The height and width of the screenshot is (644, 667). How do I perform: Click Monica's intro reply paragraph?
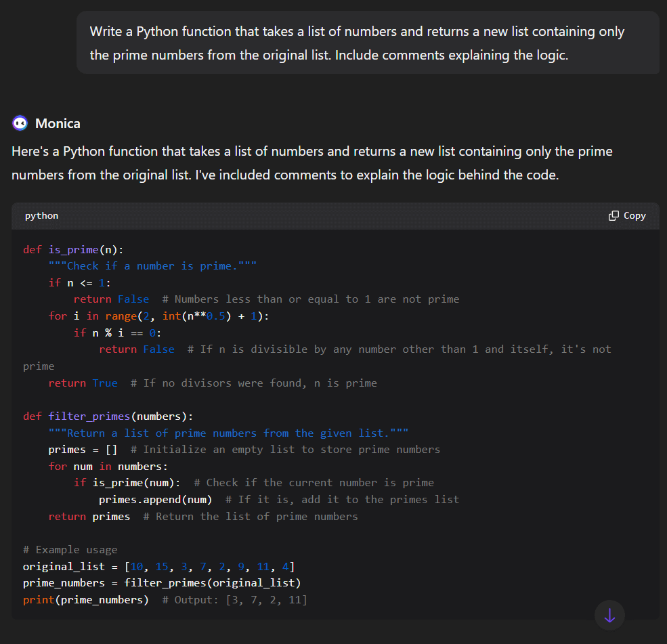[312, 163]
